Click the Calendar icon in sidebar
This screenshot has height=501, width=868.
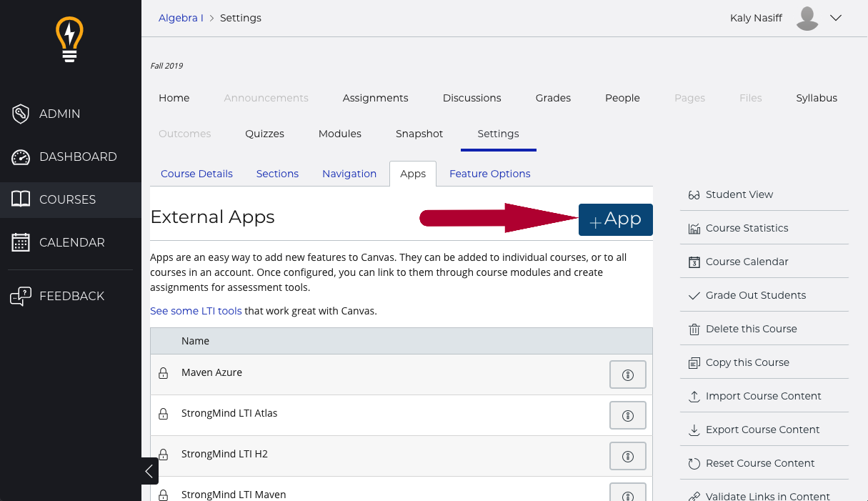(x=21, y=243)
